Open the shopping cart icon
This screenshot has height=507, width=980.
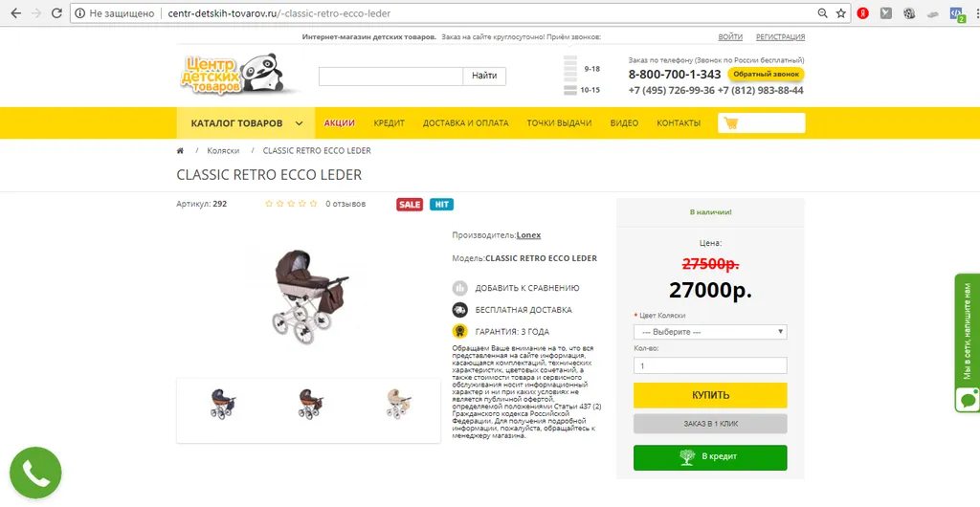tap(730, 123)
